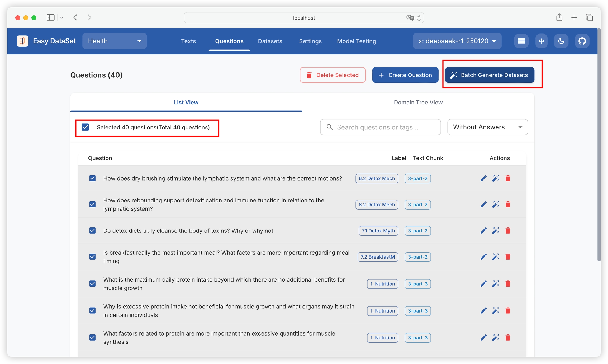
Task: Open the Without Answers filter dropdown
Action: point(487,127)
